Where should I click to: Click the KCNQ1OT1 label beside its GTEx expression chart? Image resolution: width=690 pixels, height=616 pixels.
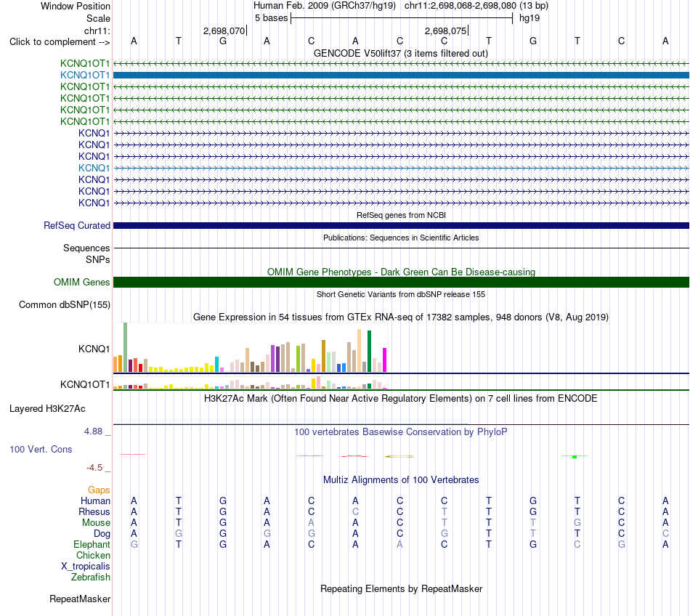click(x=85, y=384)
